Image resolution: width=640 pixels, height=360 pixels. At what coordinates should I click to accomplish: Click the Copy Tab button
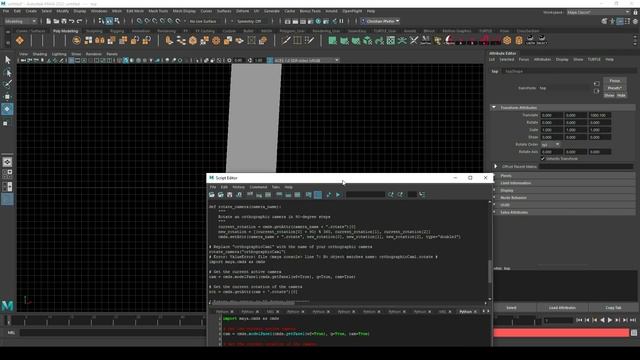(x=613, y=308)
